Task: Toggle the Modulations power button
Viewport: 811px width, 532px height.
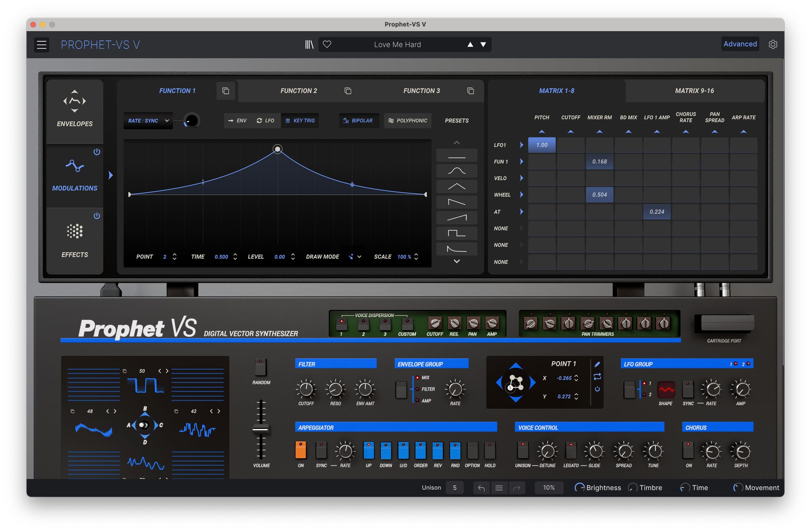Action: click(97, 152)
